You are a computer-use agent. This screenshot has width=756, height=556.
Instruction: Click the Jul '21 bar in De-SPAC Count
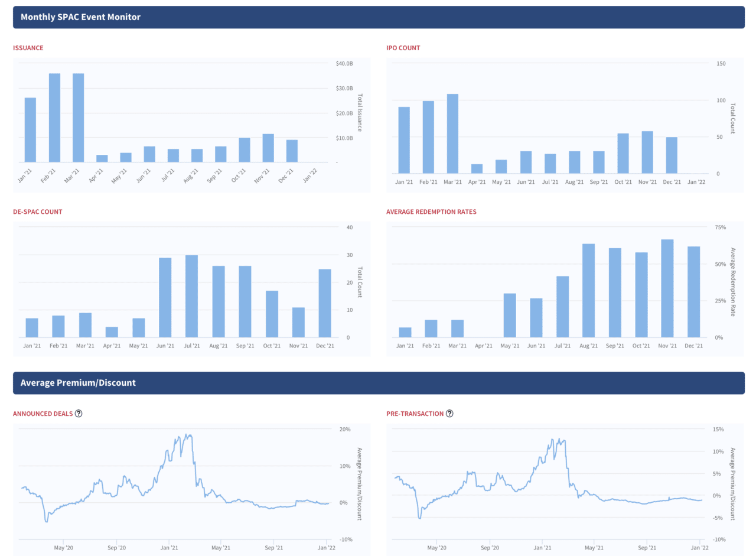coord(192,295)
